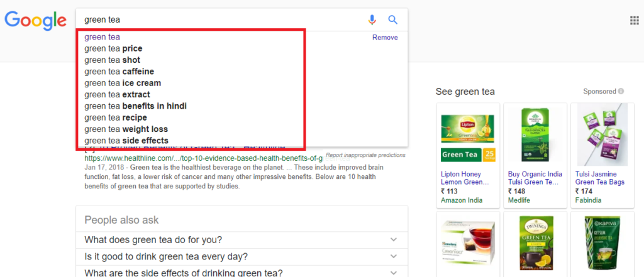Choose "green tea side effects" suggestion
Viewport: 644px width, 277px height.
pyautogui.click(x=126, y=141)
